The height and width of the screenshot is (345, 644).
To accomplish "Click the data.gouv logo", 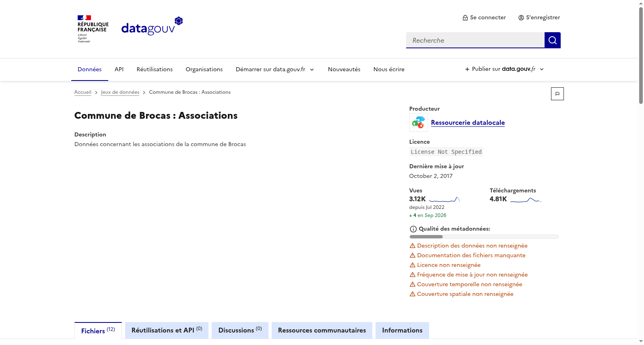I will tap(152, 27).
